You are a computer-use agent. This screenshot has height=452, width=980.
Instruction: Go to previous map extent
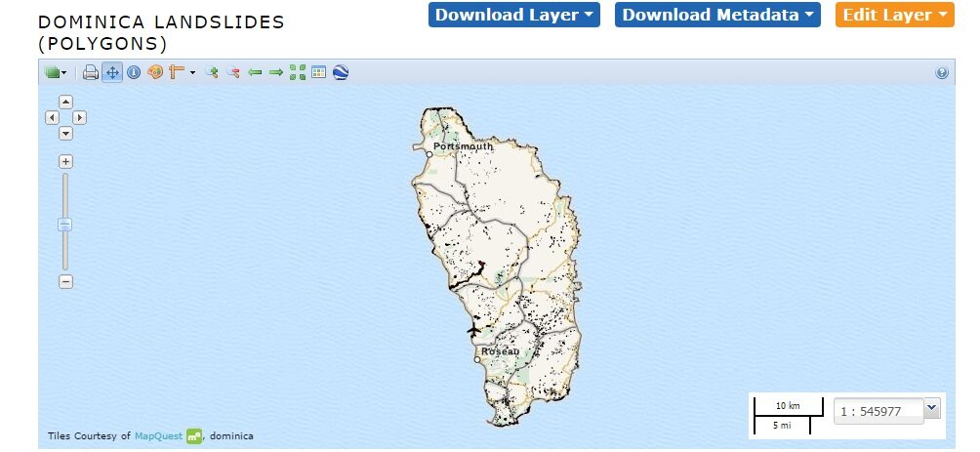point(255,72)
